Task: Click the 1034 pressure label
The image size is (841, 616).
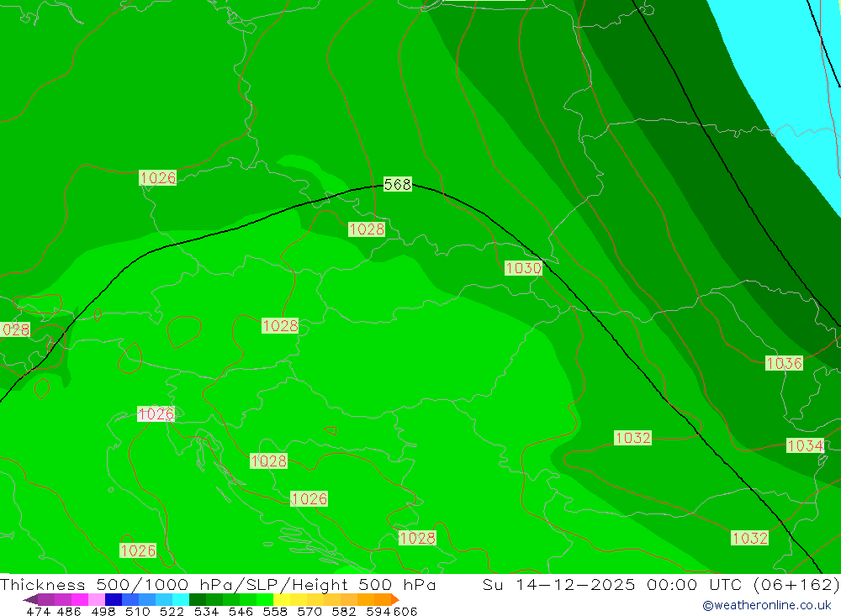Action: (x=805, y=445)
